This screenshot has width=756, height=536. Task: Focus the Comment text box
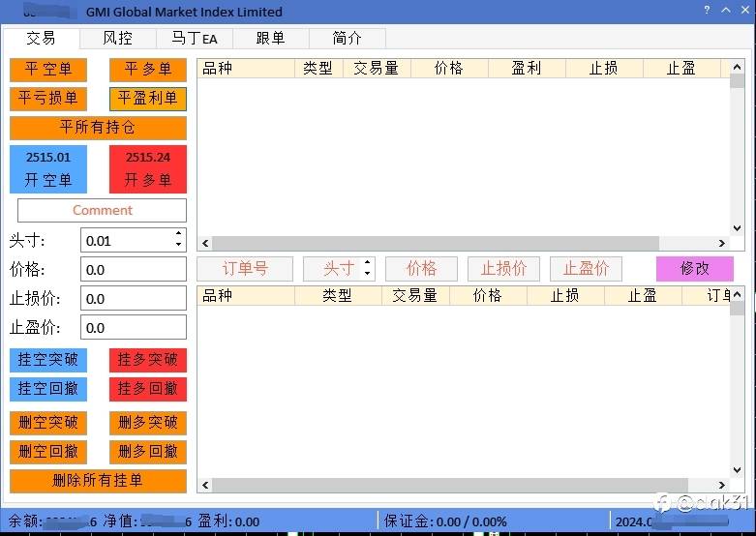103,210
